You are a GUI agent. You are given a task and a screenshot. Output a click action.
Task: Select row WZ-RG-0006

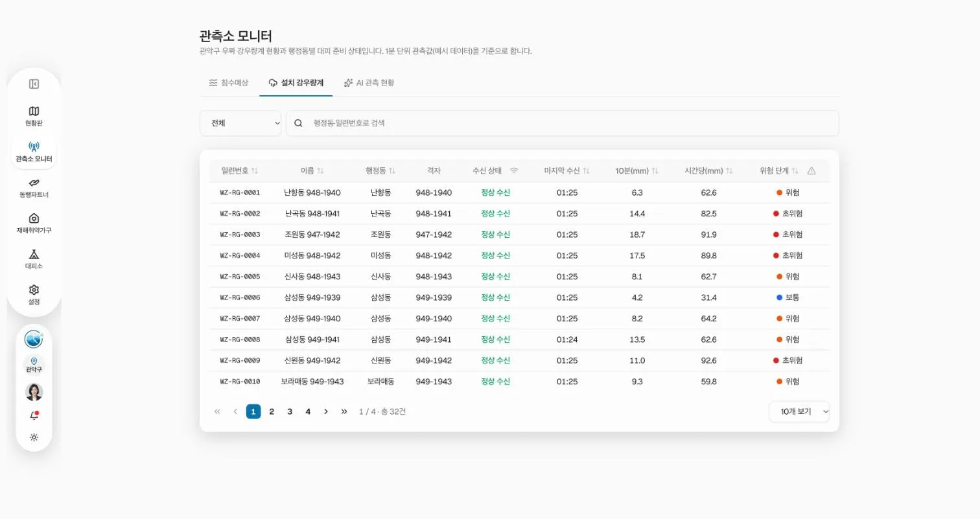[x=519, y=297]
